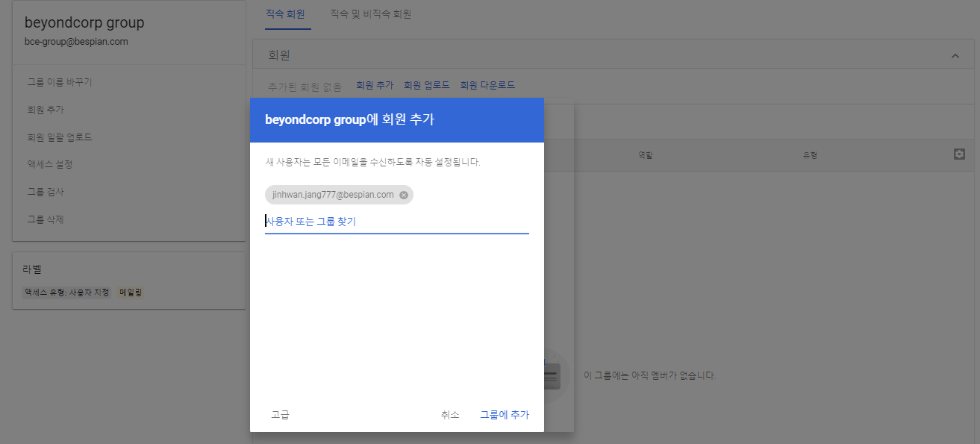Collapse the 회원 section chevron
The width and height of the screenshot is (980, 444).
pyautogui.click(x=955, y=56)
